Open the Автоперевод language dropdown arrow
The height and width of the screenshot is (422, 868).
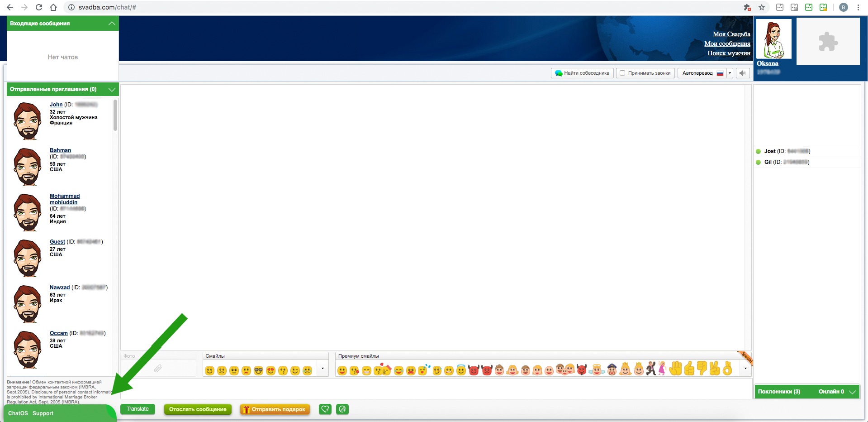pos(730,73)
